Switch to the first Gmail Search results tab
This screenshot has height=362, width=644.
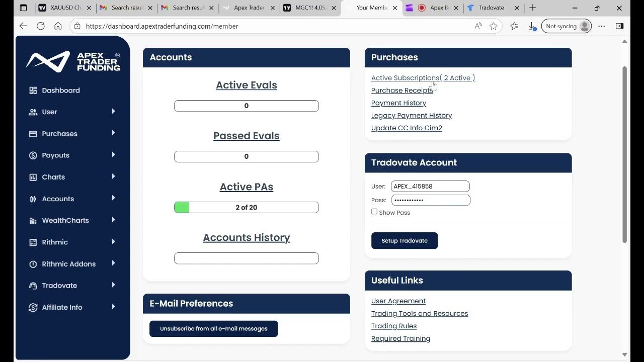125,8
